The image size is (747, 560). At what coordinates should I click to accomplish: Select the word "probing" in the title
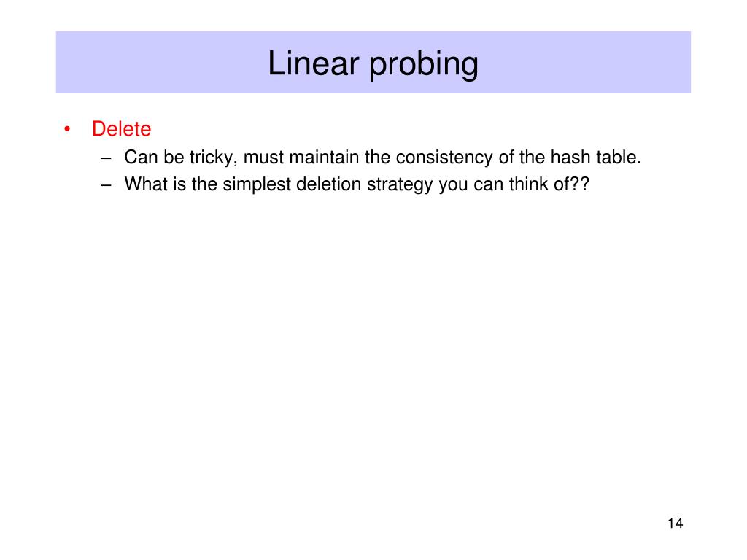pos(424,65)
